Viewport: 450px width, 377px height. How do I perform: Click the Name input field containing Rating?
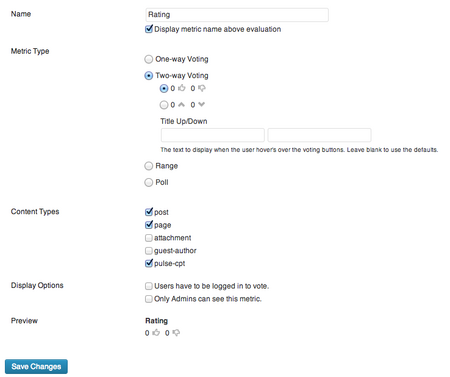[237, 15]
